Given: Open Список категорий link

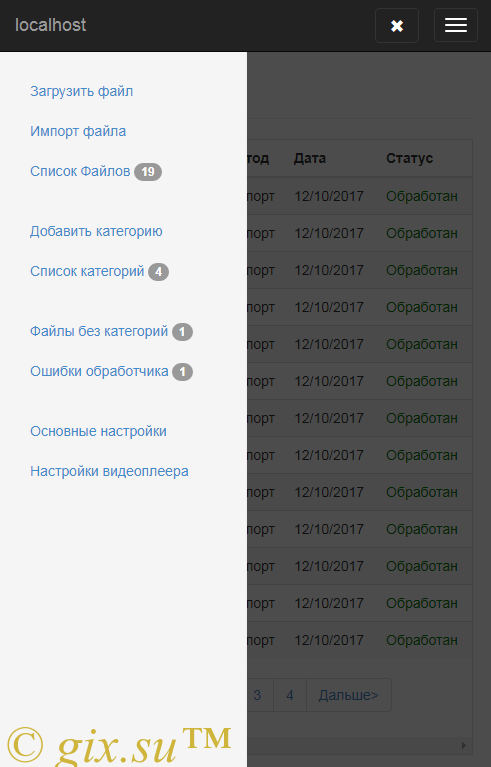Looking at the screenshot, I should click(87, 271).
